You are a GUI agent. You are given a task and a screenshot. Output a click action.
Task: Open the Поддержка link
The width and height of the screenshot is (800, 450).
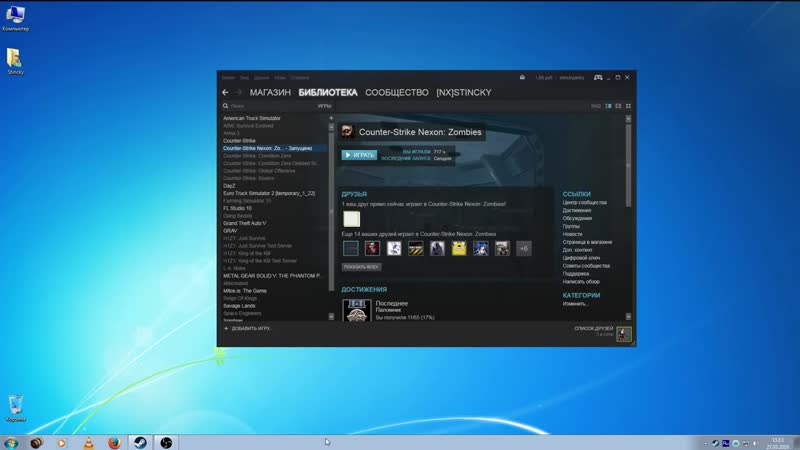pos(576,273)
